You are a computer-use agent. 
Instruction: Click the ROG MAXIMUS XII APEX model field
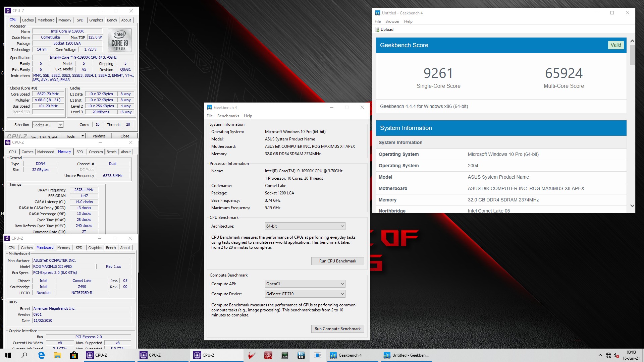(x=63, y=267)
